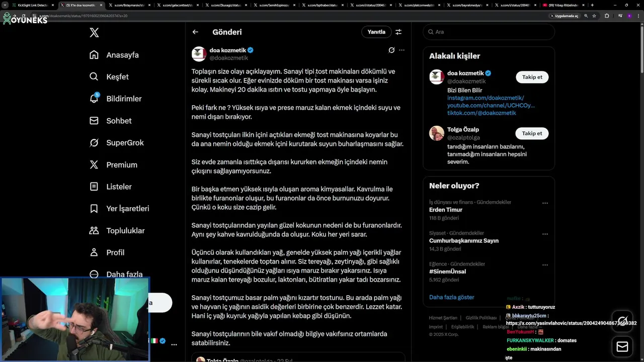This screenshot has width=644, height=362.
Task: Open tiktok.com/@doakozmetik link
Action: [x=481, y=113]
